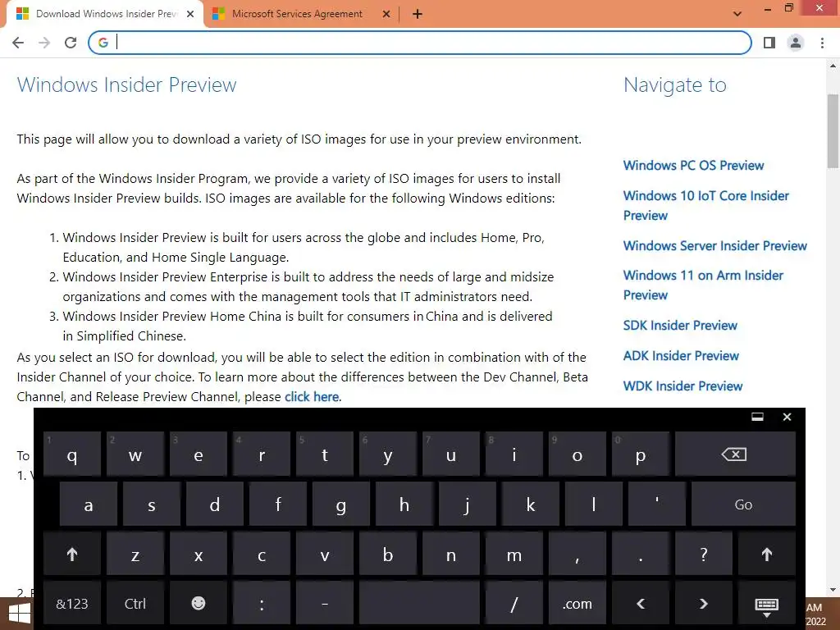Tap the a key
Screen dimensions: 840x630
[89, 504]
